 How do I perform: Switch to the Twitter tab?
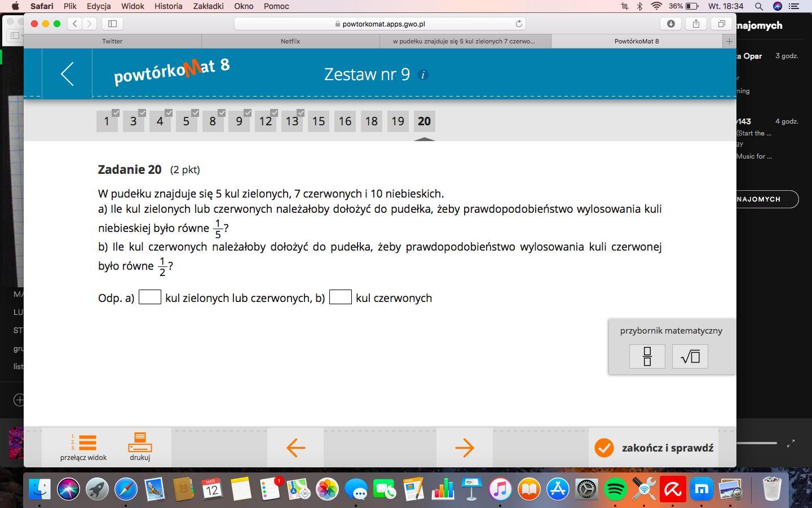112,41
